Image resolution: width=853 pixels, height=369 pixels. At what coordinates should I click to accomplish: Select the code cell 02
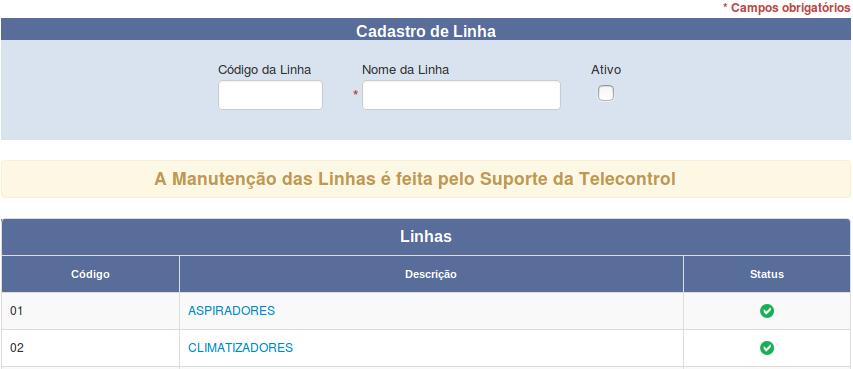pyautogui.click(x=90, y=347)
